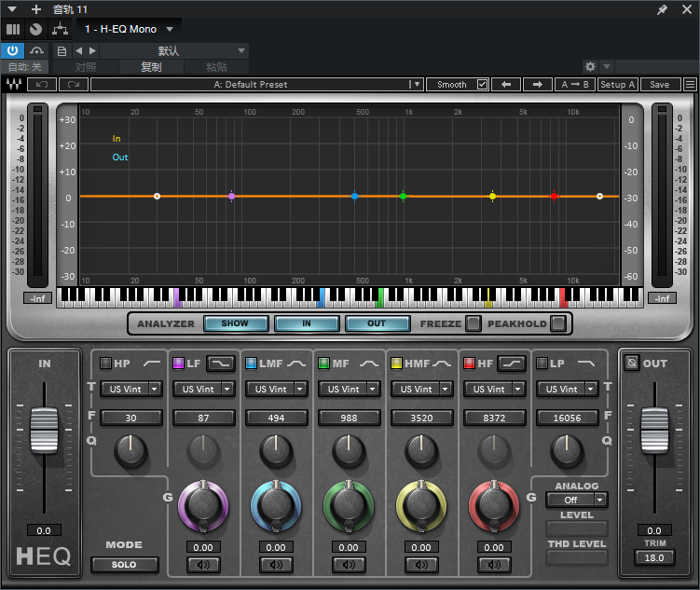Click the IN input fader handle
The height and width of the screenshot is (590, 700).
point(44,431)
